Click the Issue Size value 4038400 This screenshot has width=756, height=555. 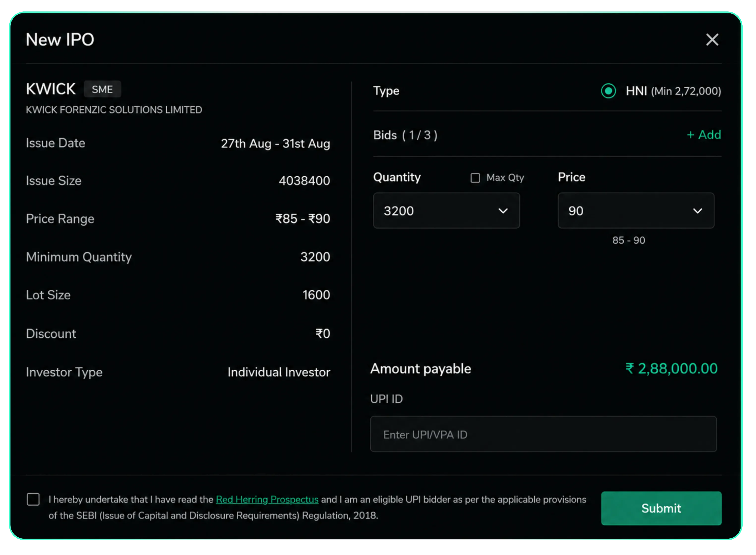[304, 181]
